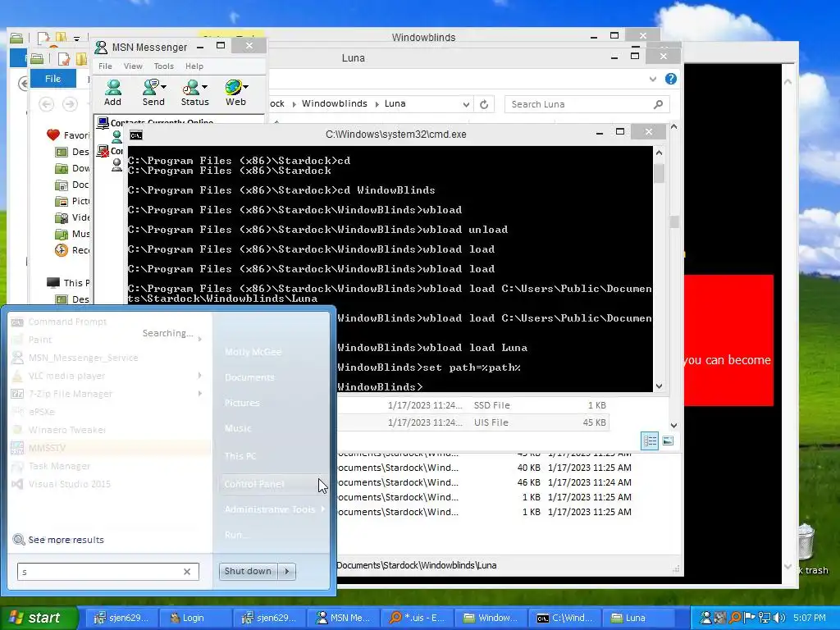The height and width of the screenshot is (630, 840).
Task: Click the MSN Messenger tray icon
Action: (x=706, y=618)
